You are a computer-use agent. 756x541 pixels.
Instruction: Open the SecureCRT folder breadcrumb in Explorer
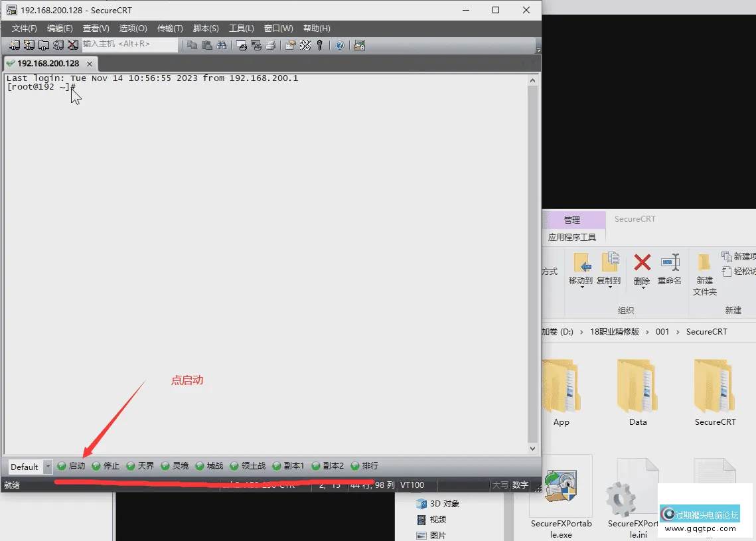click(707, 332)
